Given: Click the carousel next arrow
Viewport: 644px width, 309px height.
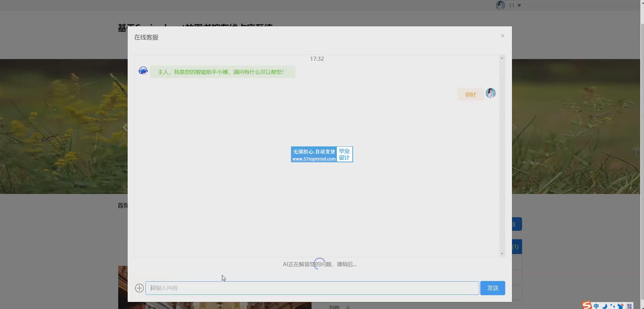Looking at the screenshot, I should (515, 128).
